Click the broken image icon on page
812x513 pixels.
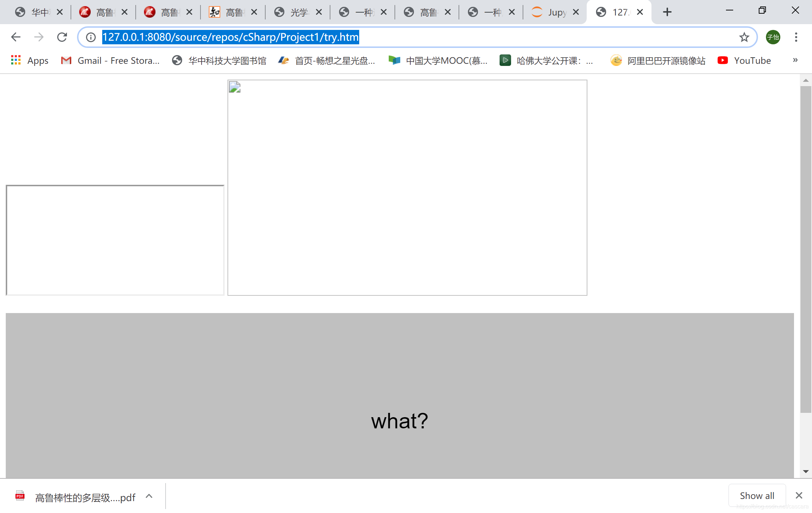click(x=235, y=87)
